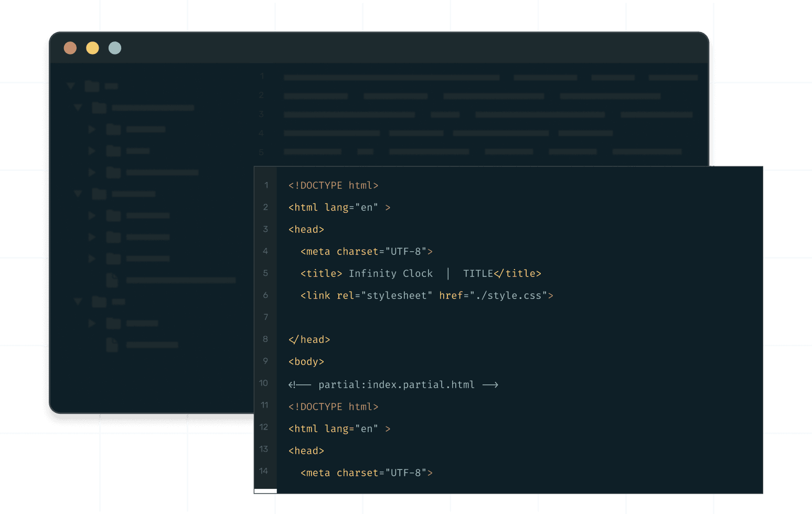Click the <head> tag on line 13
Screen dimensions: 812x514
pos(306,451)
